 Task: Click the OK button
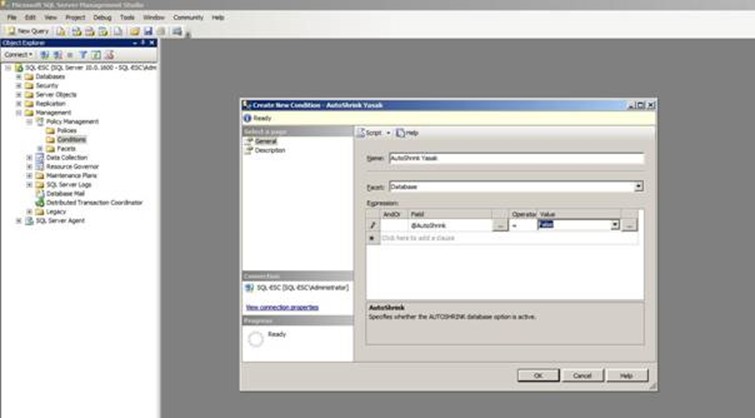point(538,376)
